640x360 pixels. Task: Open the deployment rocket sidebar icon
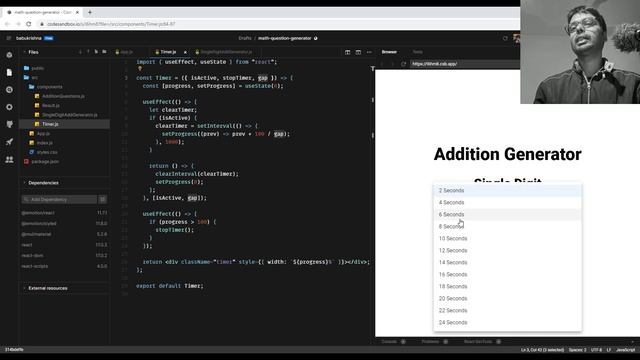[x=9, y=142]
